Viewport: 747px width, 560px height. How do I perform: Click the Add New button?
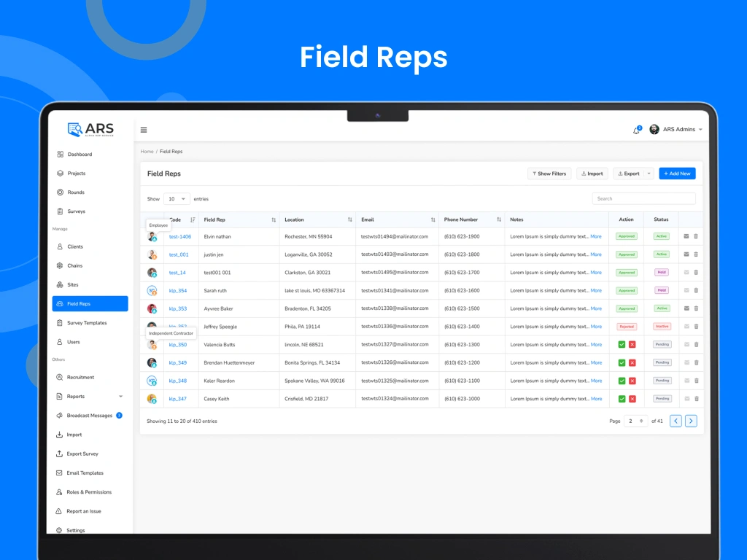coord(677,174)
